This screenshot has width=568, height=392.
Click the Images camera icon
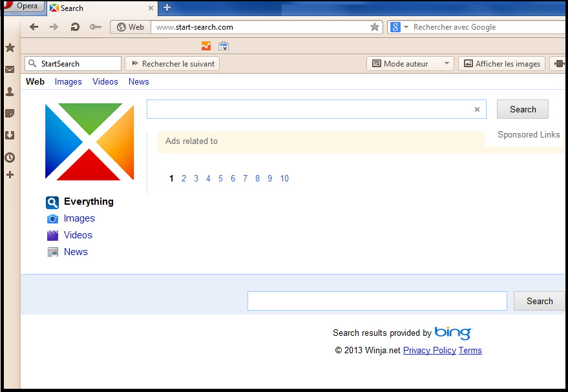click(52, 219)
